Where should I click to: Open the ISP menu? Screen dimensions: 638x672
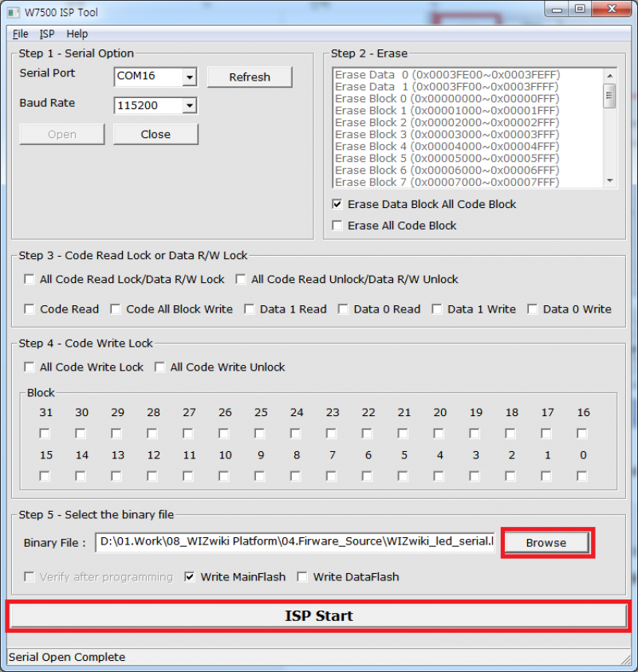(x=47, y=34)
